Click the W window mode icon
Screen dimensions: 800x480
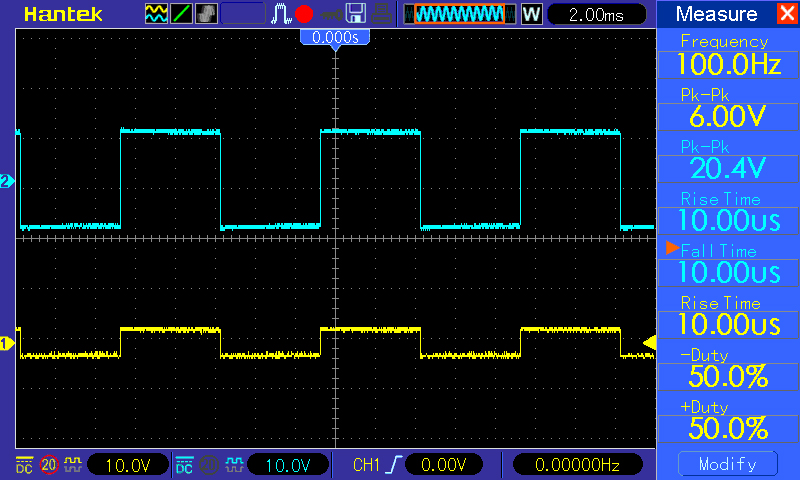531,14
